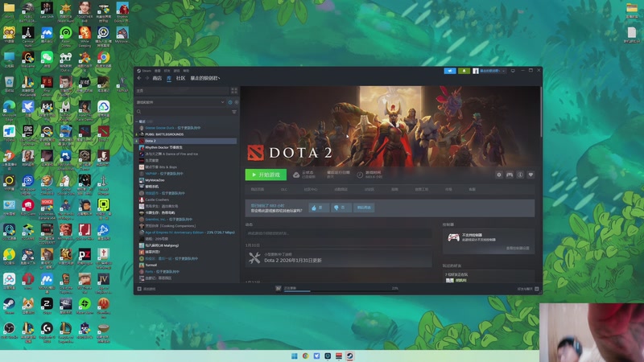Select Dota 2 in library list
The height and width of the screenshot is (362, 644).
click(187, 141)
